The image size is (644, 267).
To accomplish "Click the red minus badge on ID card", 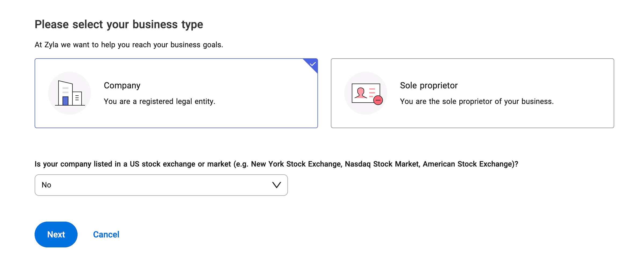I will tap(378, 100).
